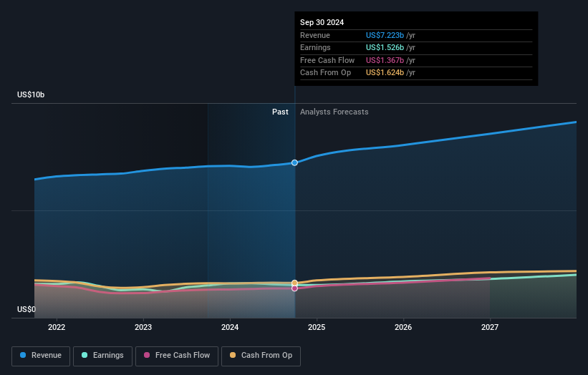The image size is (588, 375).
Task: Click the Past label on the chart
Action: point(280,112)
